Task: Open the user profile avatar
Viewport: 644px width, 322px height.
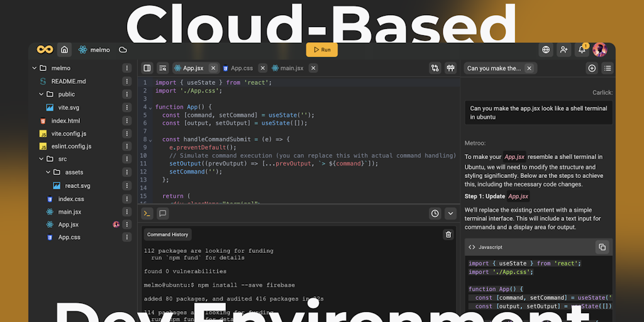Action: point(599,50)
